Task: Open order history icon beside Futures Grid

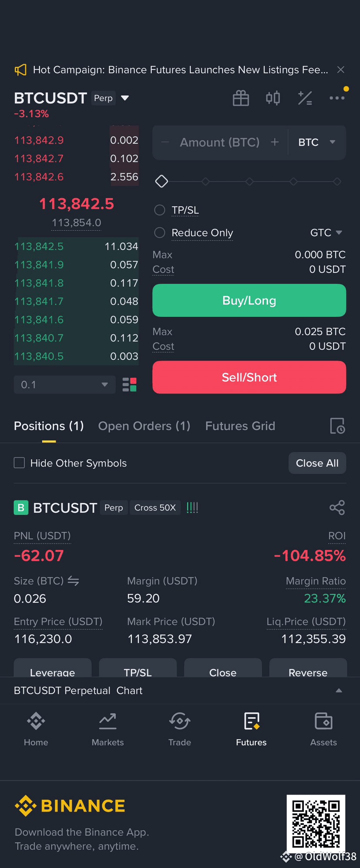Action: coord(337,426)
